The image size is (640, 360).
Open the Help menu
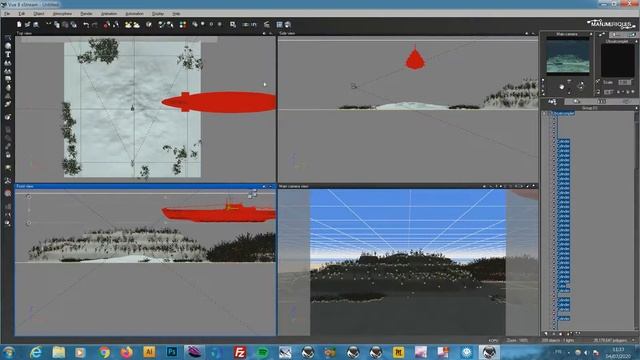[x=176, y=13]
